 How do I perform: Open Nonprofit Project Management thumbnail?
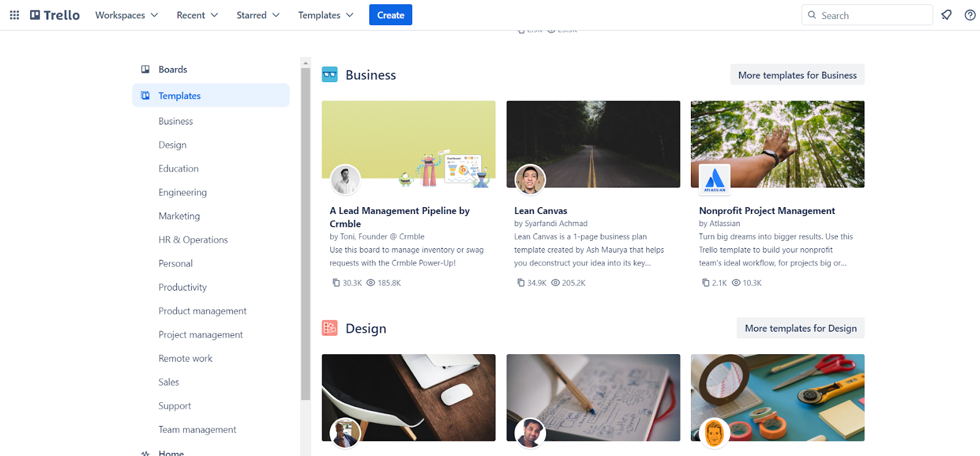[777, 144]
